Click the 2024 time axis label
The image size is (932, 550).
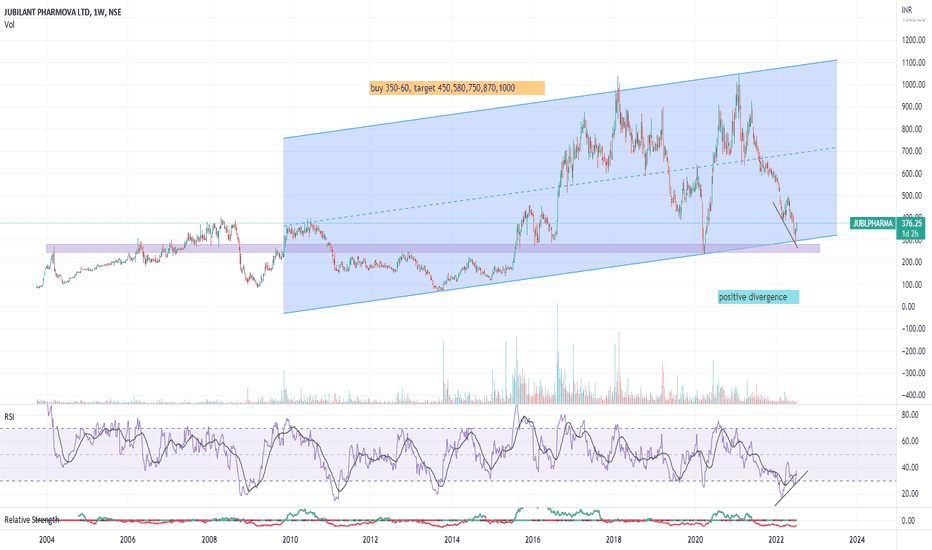click(857, 539)
